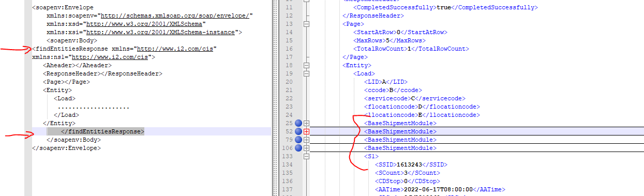
Task: Click the Aheader element line
Action: [77, 65]
